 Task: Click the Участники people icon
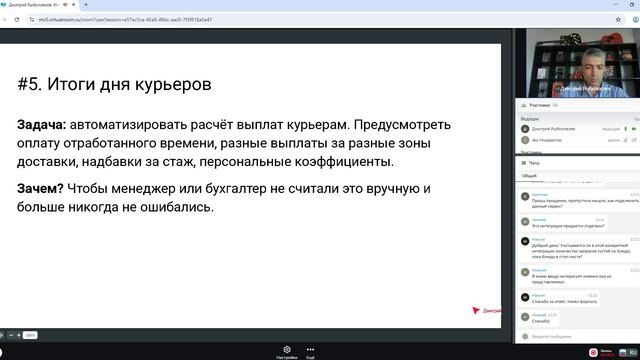[x=524, y=105]
